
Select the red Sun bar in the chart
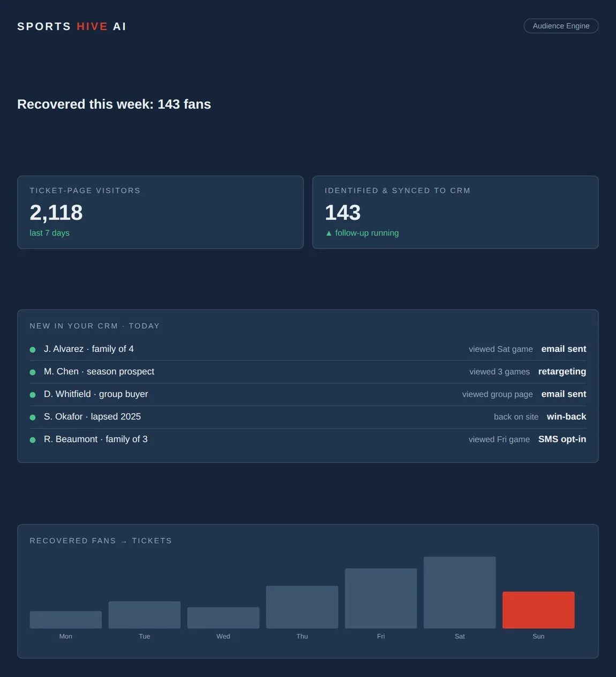tap(538, 610)
